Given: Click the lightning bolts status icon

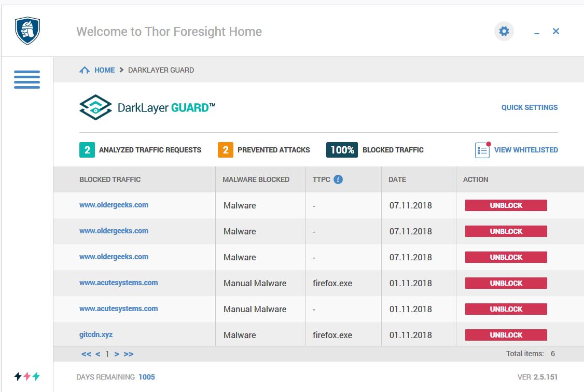Looking at the screenshot, I should pyautogui.click(x=27, y=376).
